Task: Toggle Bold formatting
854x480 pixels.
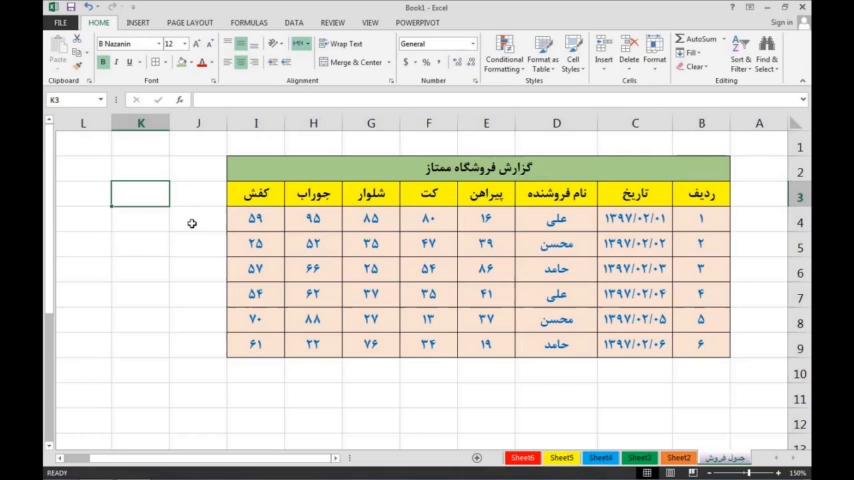Action: (103, 62)
